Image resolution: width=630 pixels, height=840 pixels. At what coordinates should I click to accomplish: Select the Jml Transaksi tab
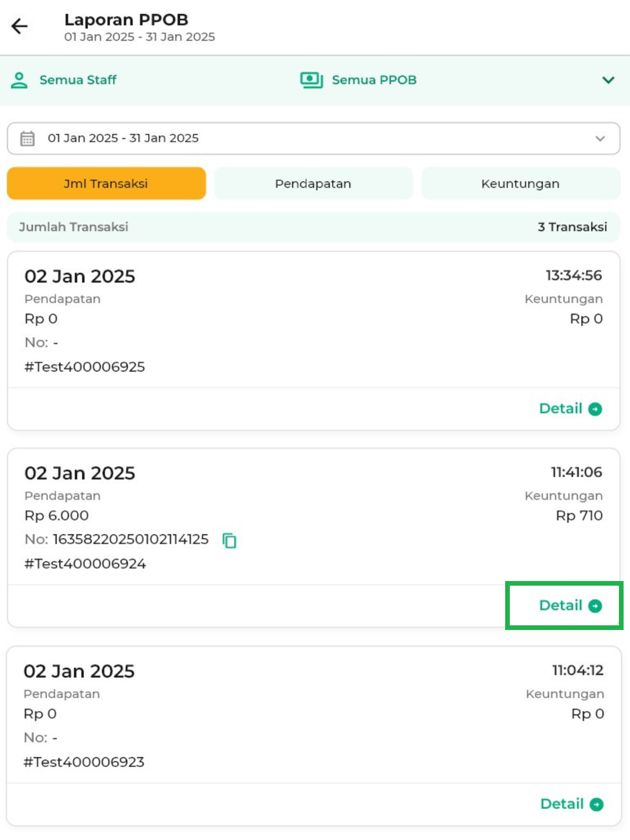click(106, 184)
